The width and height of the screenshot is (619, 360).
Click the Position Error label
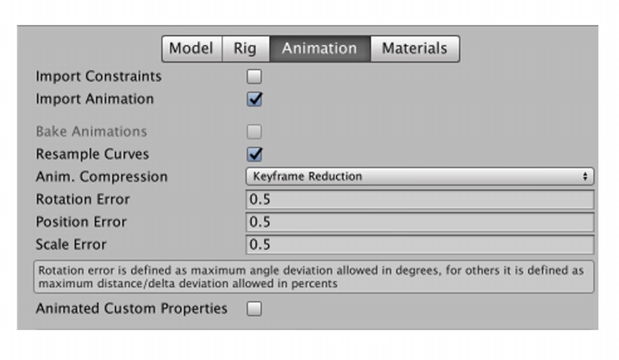[x=81, y=222]
